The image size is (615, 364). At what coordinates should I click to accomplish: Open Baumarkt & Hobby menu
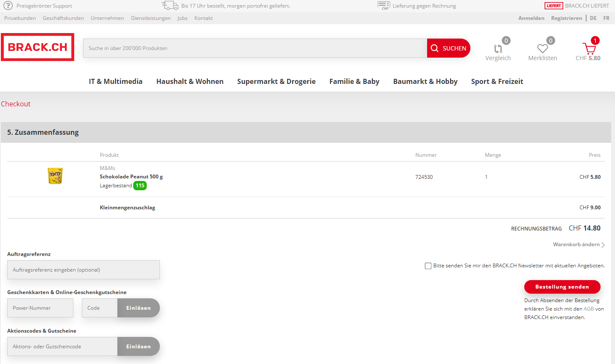(425, 81)
